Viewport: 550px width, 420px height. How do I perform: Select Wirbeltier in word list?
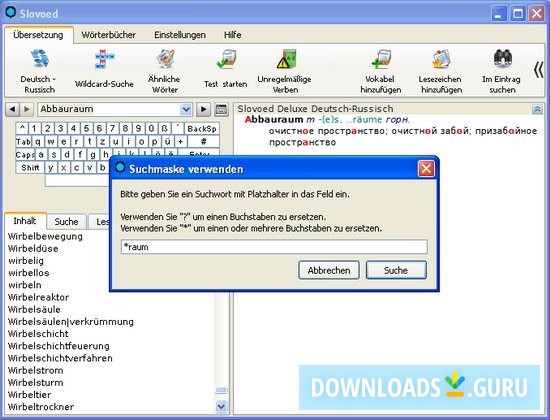tap(29, 395)
